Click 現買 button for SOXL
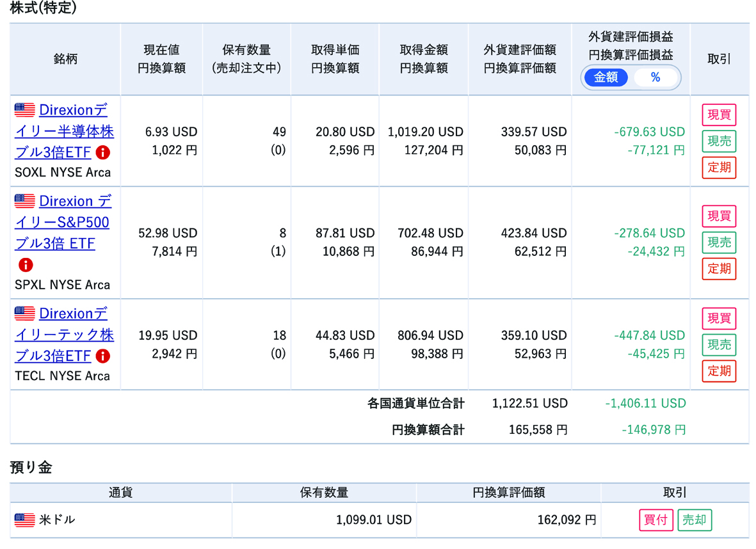The image size is (756, 549). pyautogui.click(x=719, y=115)
